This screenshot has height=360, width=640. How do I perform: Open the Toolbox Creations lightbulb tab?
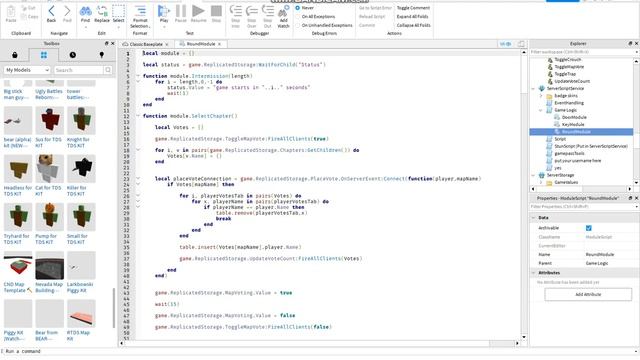click(x=102, y=55)
